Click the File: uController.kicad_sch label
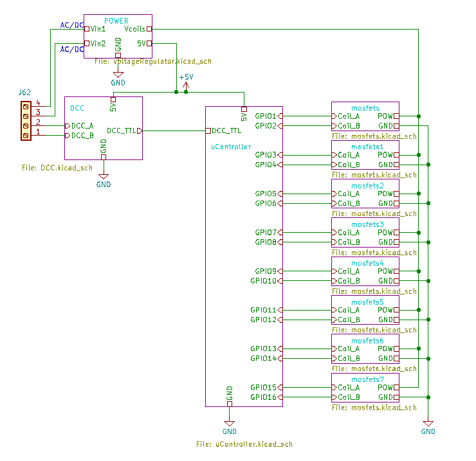This screenshot has height=461, width=476. pos(244,444)
